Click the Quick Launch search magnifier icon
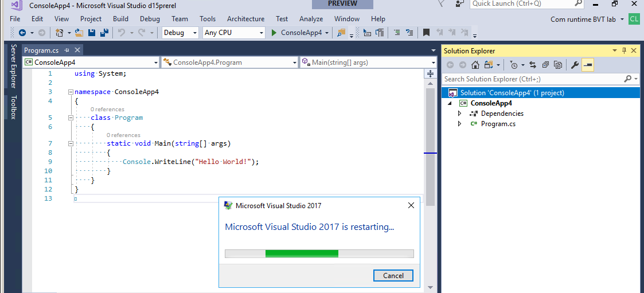The image size is (644, 293). [578, 3]
